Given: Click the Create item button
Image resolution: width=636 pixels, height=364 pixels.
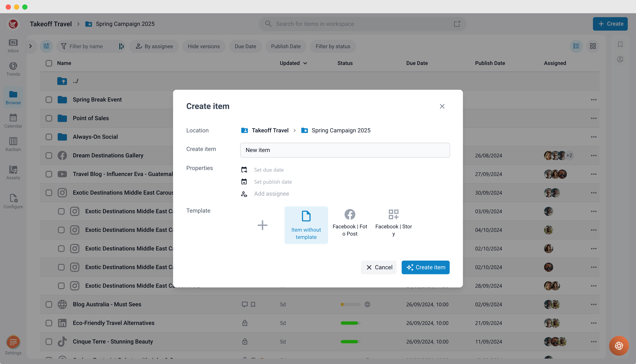Looking at the screenshot, I should pos(425,267).
